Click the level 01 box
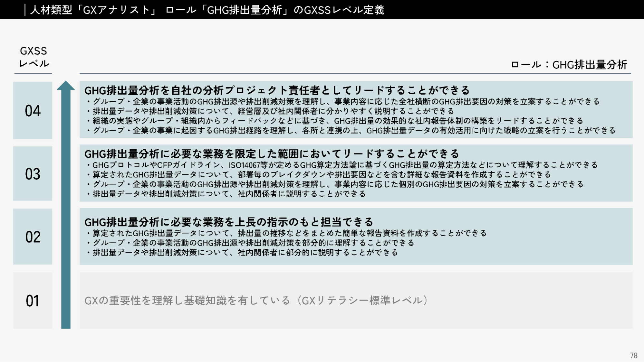Screen dimensions: 644x362 [x=33, y=301]
